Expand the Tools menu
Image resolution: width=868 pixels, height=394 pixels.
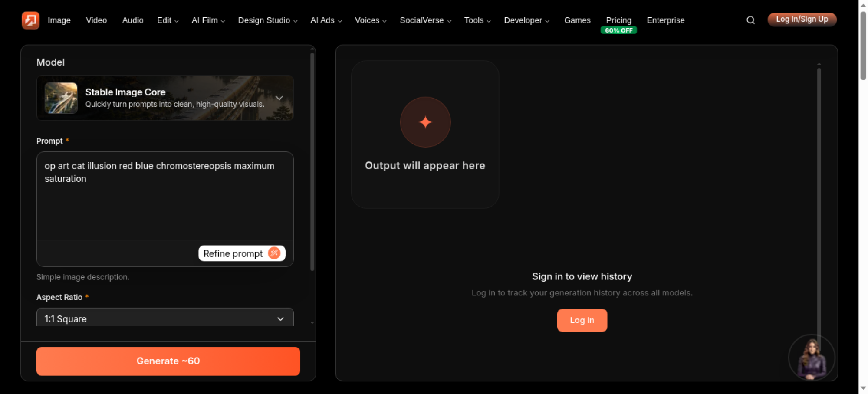477,20
